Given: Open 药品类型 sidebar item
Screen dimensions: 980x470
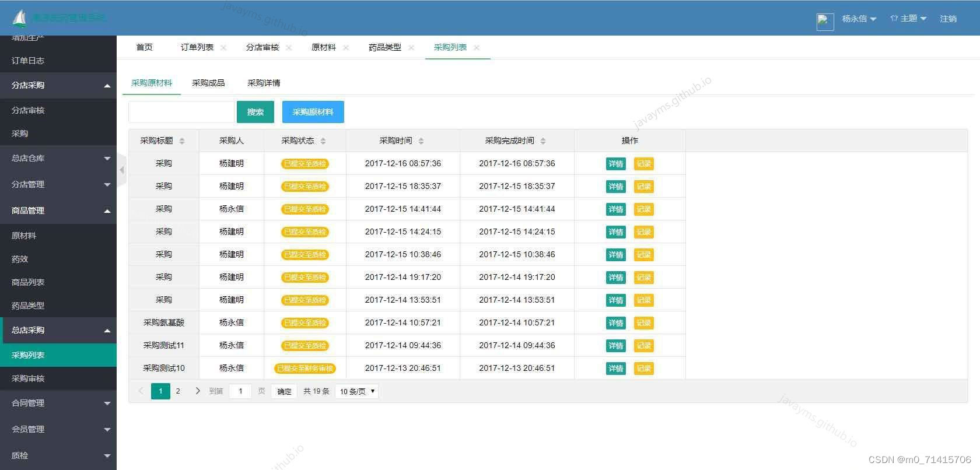Looking at the screenshot, I should pos(58,306).
